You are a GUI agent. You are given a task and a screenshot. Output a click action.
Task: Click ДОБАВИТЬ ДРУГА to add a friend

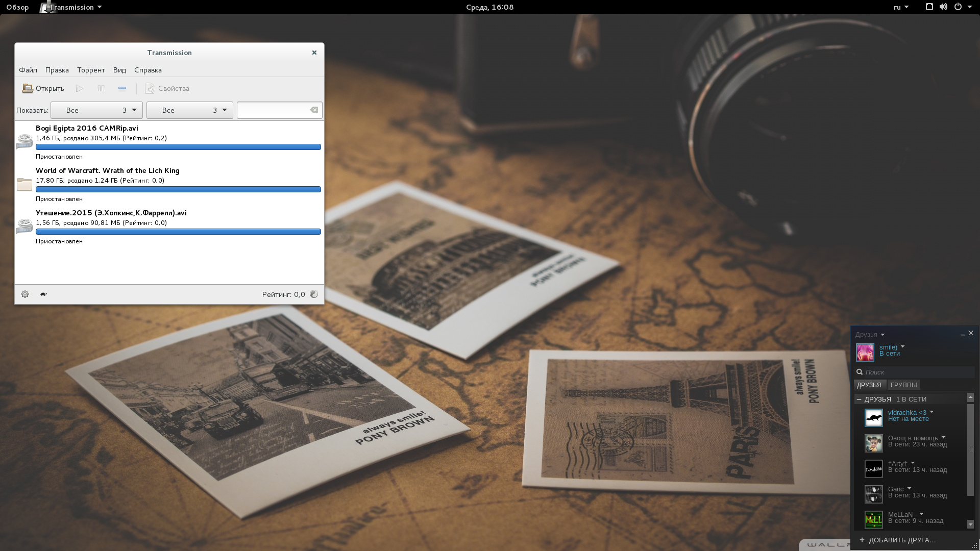click(897, 540)
